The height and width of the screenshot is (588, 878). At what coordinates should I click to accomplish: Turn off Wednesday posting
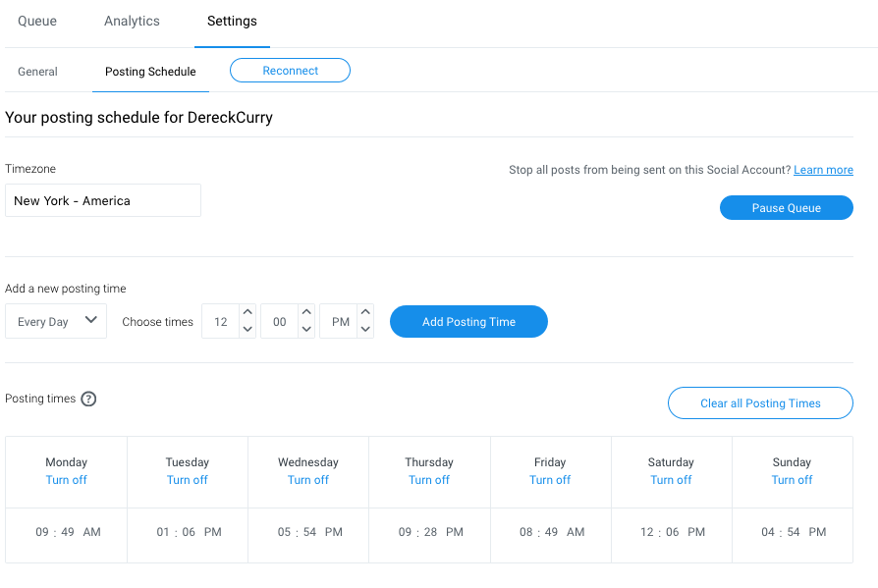tap(308, 480)
